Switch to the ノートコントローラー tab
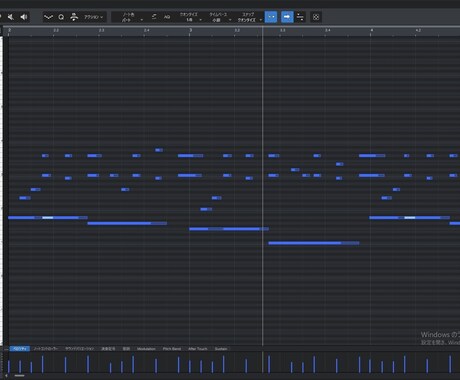Screen dimensions: 460x380 (x=46, y=349)
